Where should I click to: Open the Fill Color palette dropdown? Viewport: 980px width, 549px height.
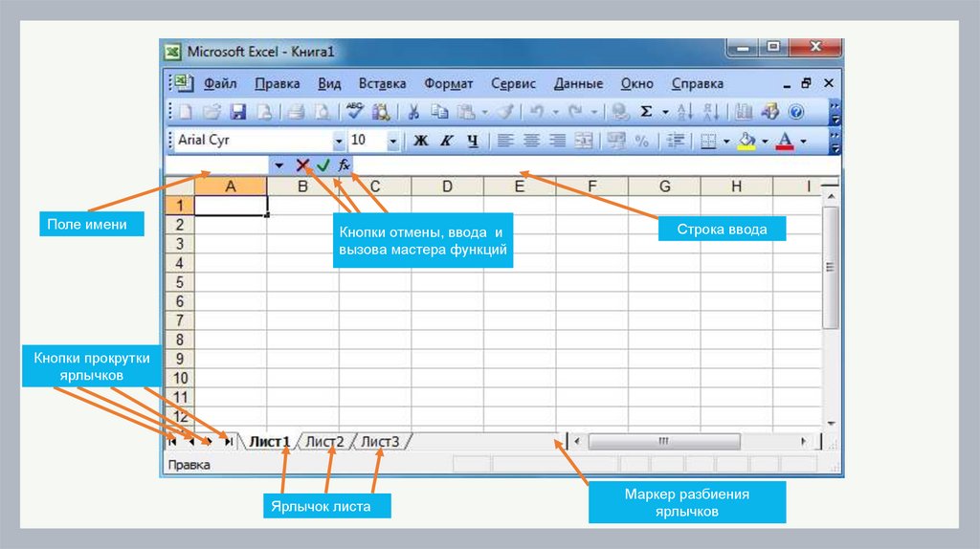[x=765, y=142]
